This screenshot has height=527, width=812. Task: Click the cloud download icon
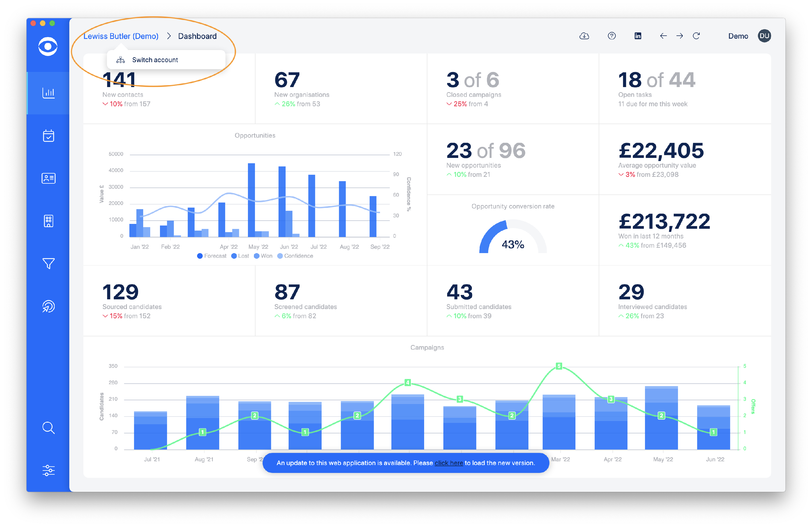[x=584, y=36]
